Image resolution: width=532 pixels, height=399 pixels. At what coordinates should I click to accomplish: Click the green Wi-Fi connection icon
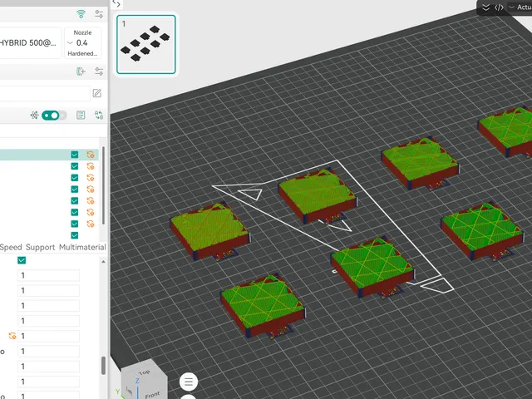coord(81,14)
